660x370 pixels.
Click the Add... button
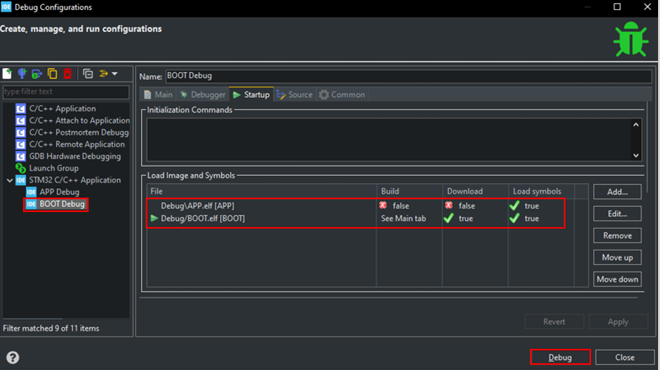617,192
